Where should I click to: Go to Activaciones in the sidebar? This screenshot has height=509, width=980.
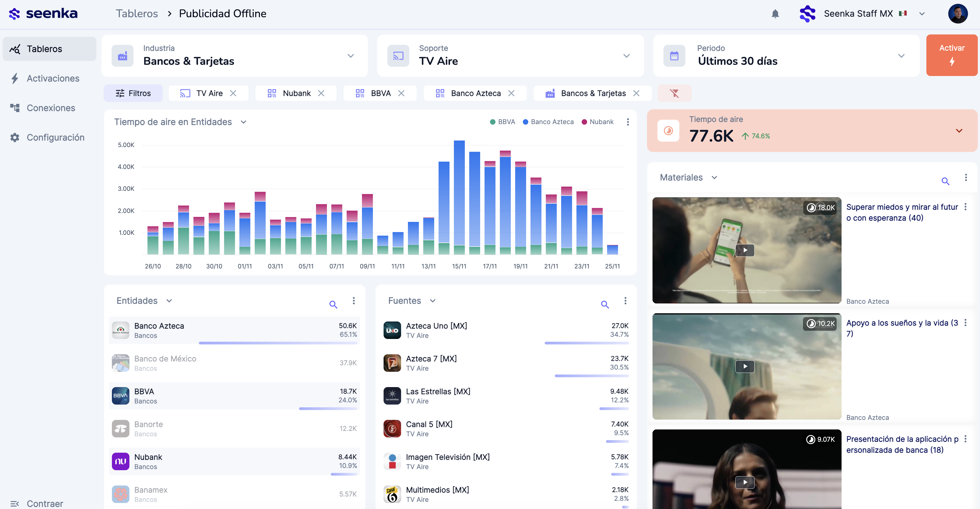tap(53, 78)
